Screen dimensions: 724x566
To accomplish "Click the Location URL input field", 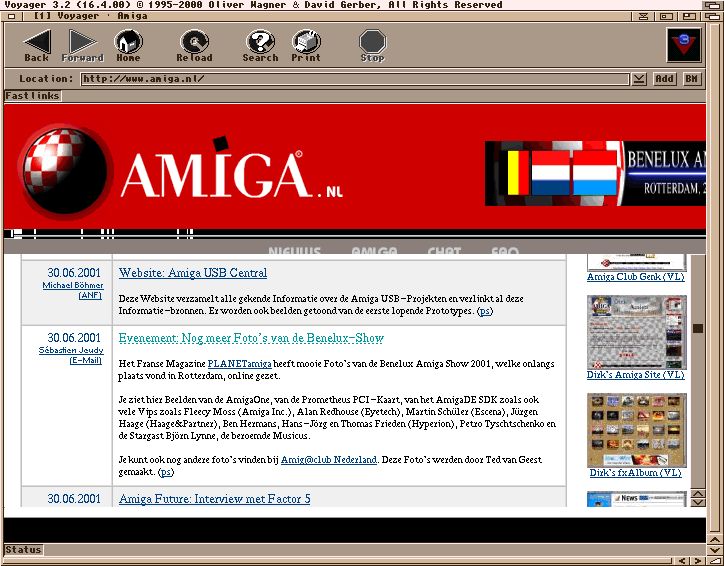I will coord(355,79).
